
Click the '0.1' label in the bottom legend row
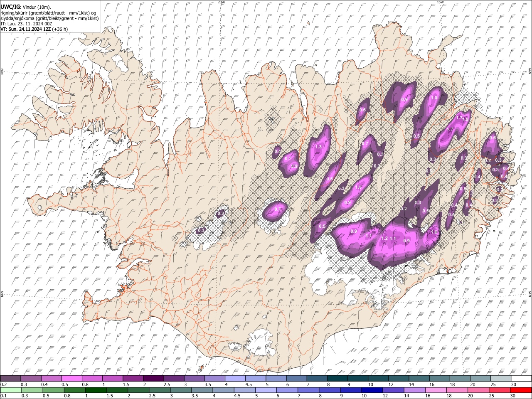(x=3, y=396)
